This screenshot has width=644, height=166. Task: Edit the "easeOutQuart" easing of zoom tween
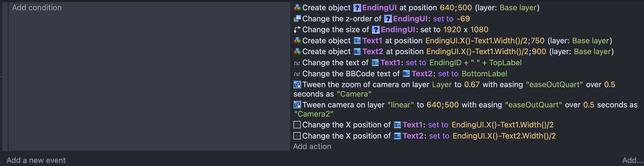[x=554, y=85]
